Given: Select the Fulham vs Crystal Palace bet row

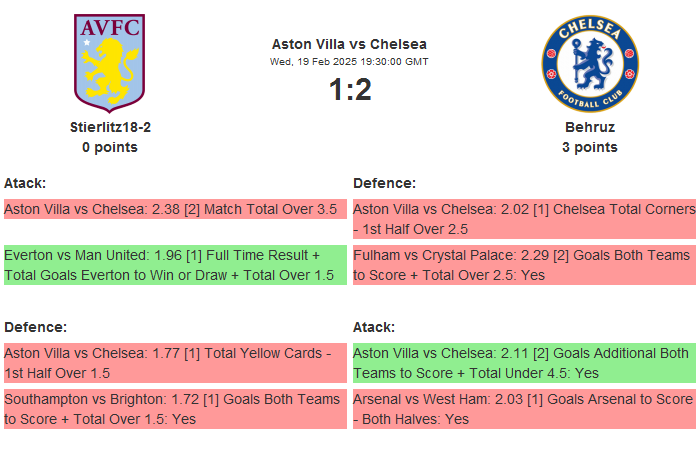Looking at the screenshot, I should (x=524, y=265).
